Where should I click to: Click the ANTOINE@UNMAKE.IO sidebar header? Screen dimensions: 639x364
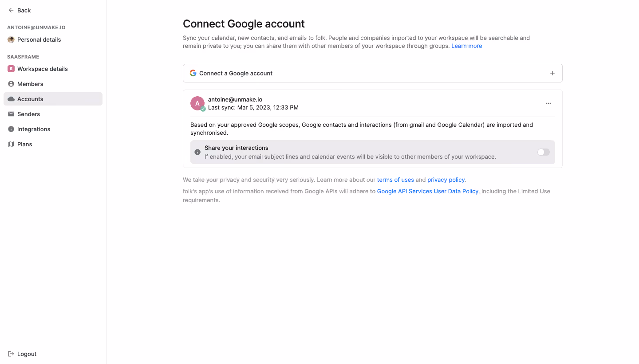pyautogui.click(x=36, y=27)
